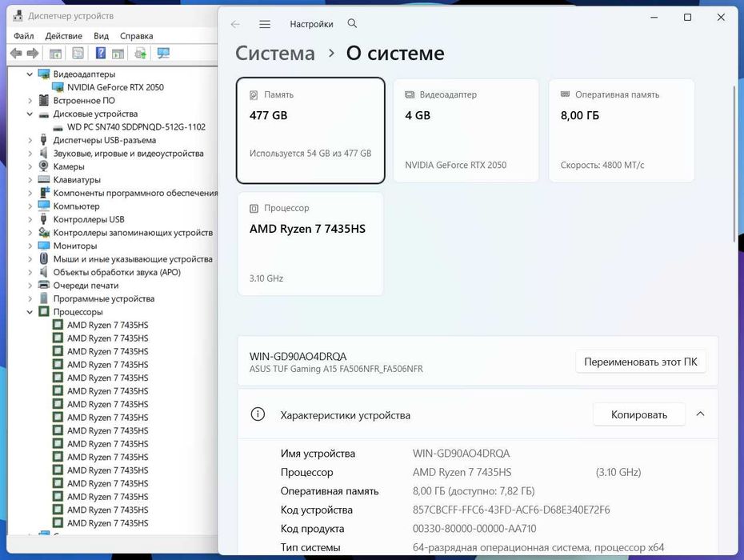
Task: Open the Вид menu
Action: pyautogui.click(x=101, y=36)
